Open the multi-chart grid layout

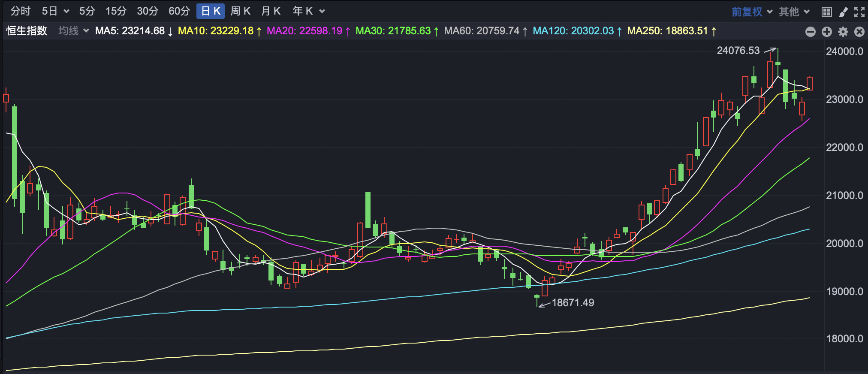[826, 12]
